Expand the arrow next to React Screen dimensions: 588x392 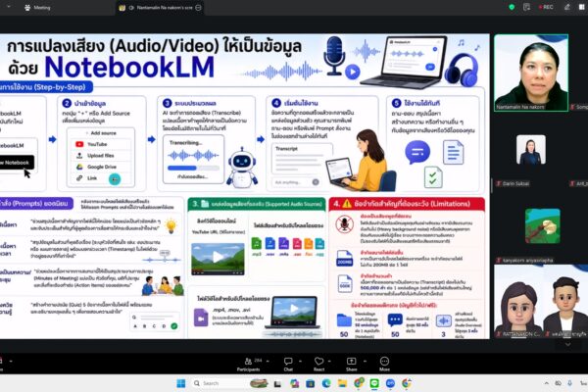point(329,362)
